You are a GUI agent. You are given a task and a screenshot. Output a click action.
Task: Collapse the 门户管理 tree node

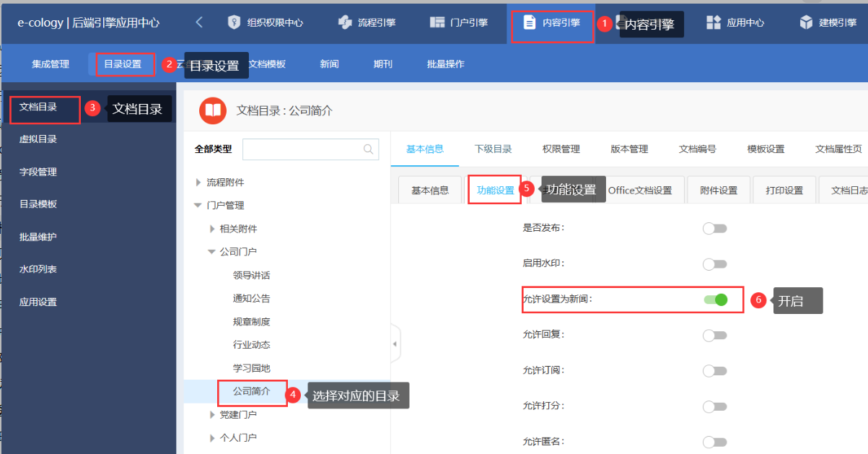coord(197,204)
